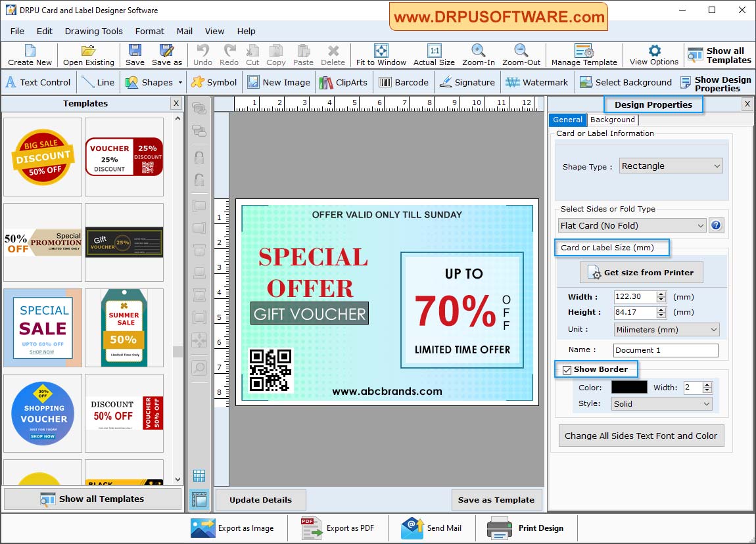Select the Line drawing tool
Image resolution: width=756 pixels, height=544 pixels.
[98, 82]
